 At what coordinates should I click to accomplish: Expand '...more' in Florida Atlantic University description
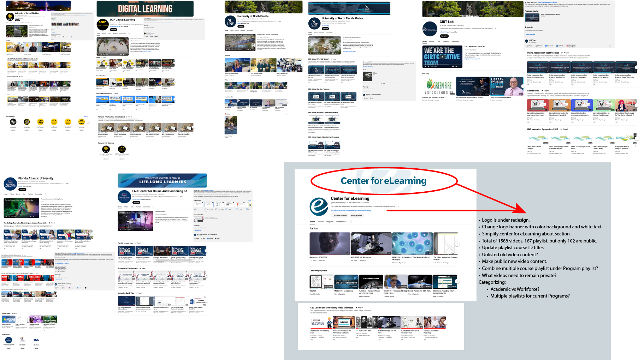[67, 184]
